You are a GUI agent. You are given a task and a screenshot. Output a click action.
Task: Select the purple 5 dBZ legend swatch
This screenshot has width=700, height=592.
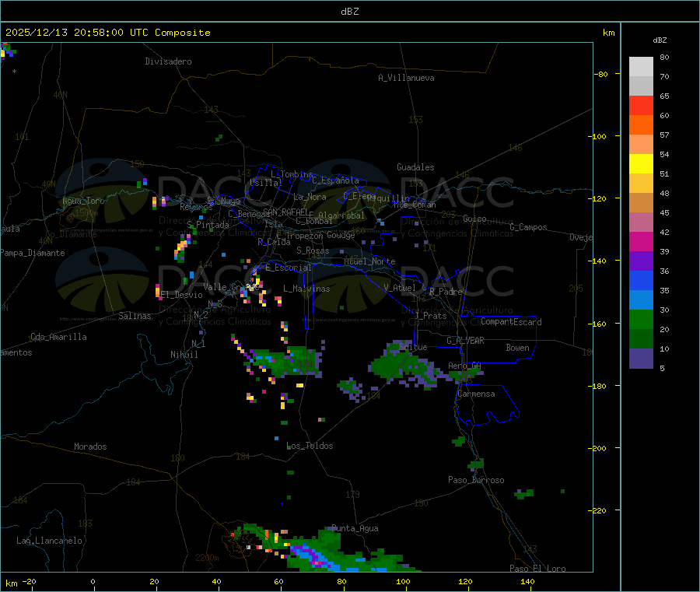pos(641,358)
